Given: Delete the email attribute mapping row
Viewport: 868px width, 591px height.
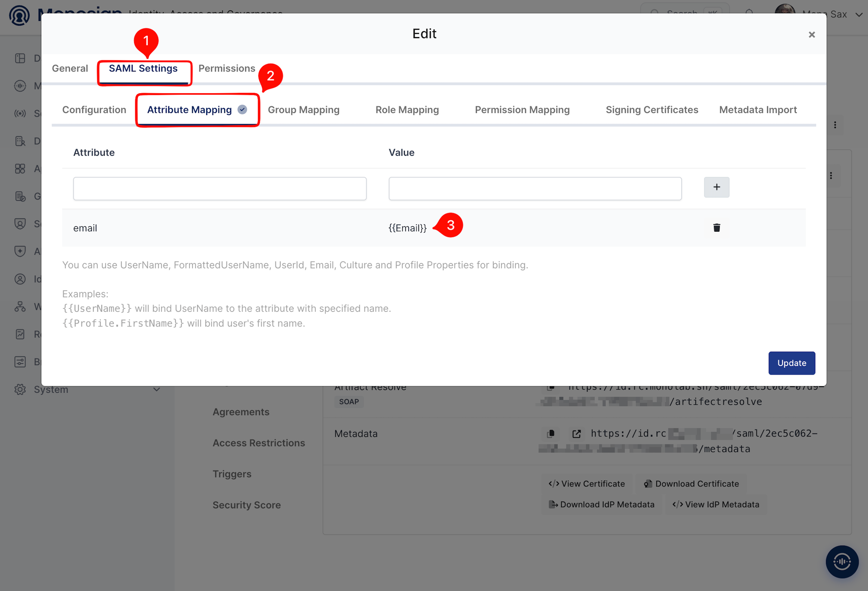Looking at the screenshot, I should coord(716,228).
